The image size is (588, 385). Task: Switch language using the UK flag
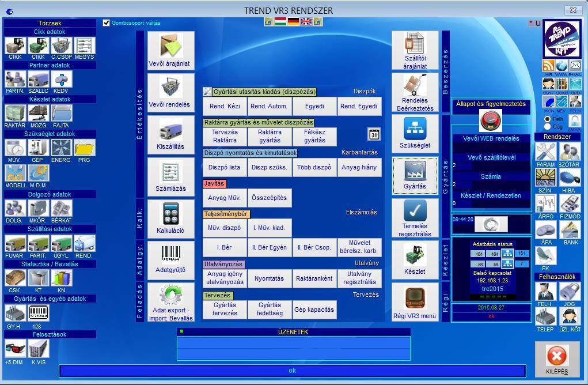click(306, 21)
